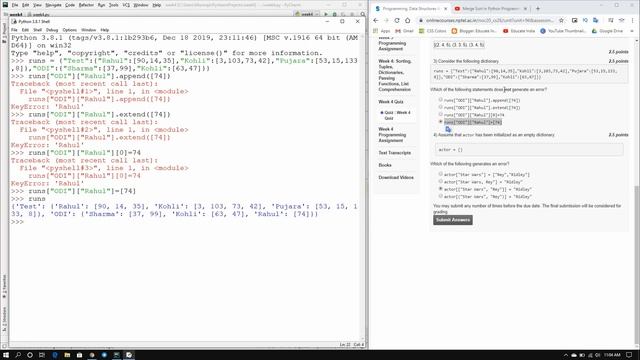Open File Explorer from the taskbar

tap(67, 355)
